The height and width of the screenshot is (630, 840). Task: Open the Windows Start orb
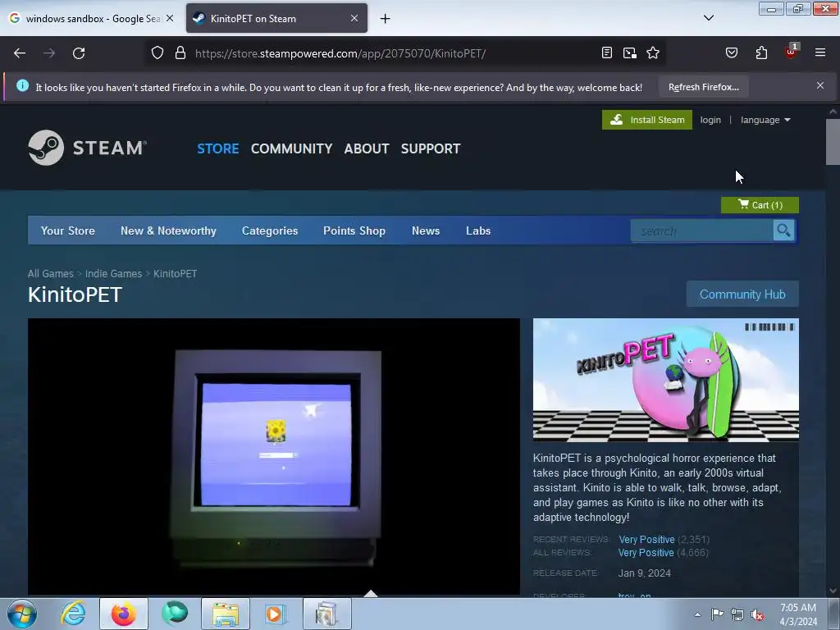(22, 614)
